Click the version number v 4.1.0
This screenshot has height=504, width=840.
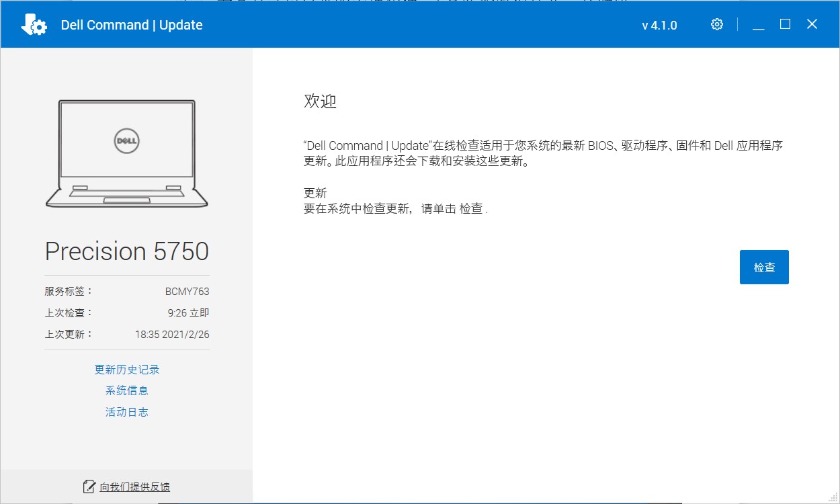coord(659,26)
